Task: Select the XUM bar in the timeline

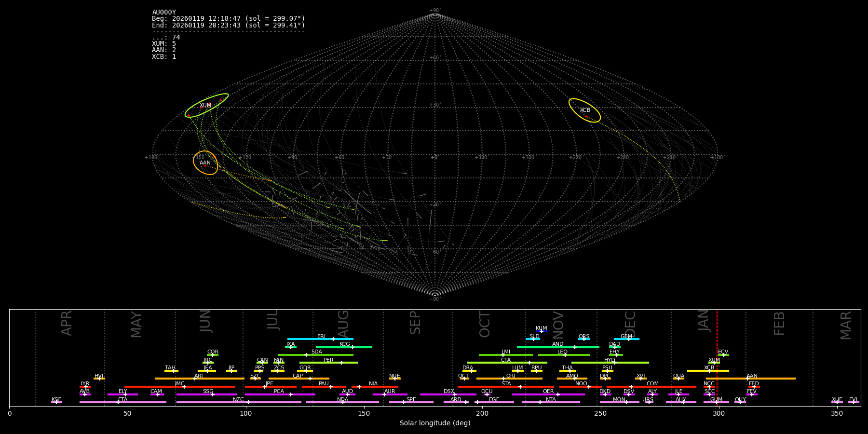Action: (714, 363)
